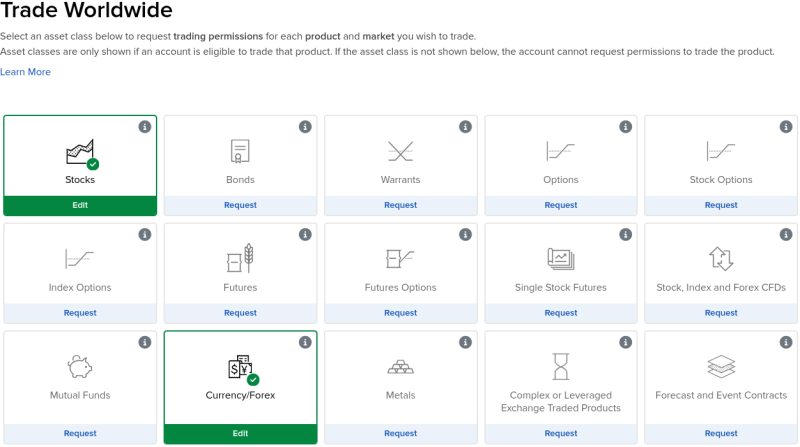The width and height of the screenshot is (800, 447).
Task: Open the Learn More link
Action: click(x=25, y=72)
